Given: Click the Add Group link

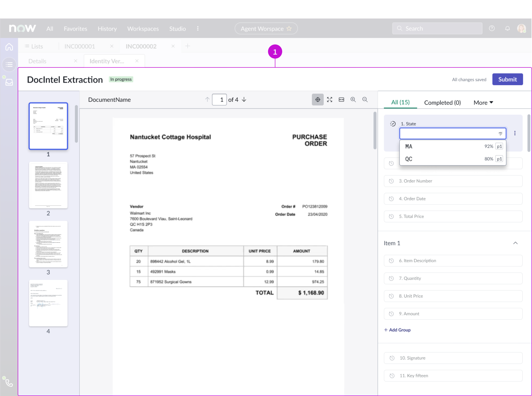Looking at the screenshot, I should 397,330.
